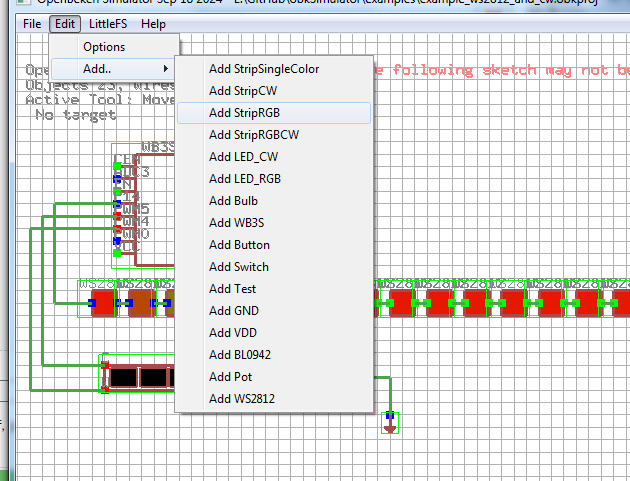Select Add StripCW

[x=274, y=91]
